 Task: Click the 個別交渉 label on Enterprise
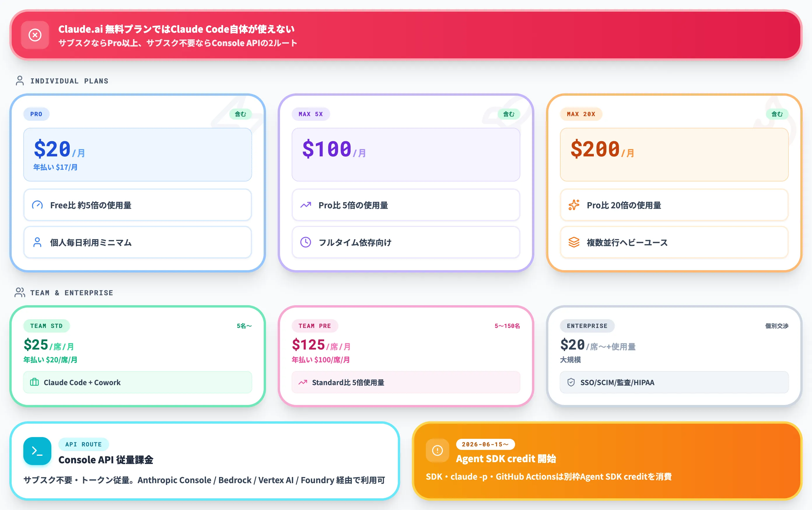click(x=777, y=326)
